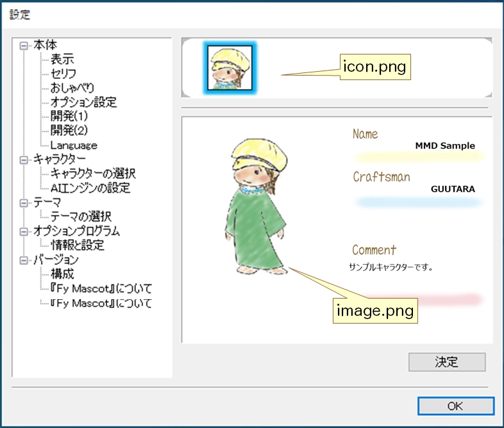Screen dimensions: 504x428
Task: Collapse the オプションプログラム tree node
Action: [x=24, y=231]
